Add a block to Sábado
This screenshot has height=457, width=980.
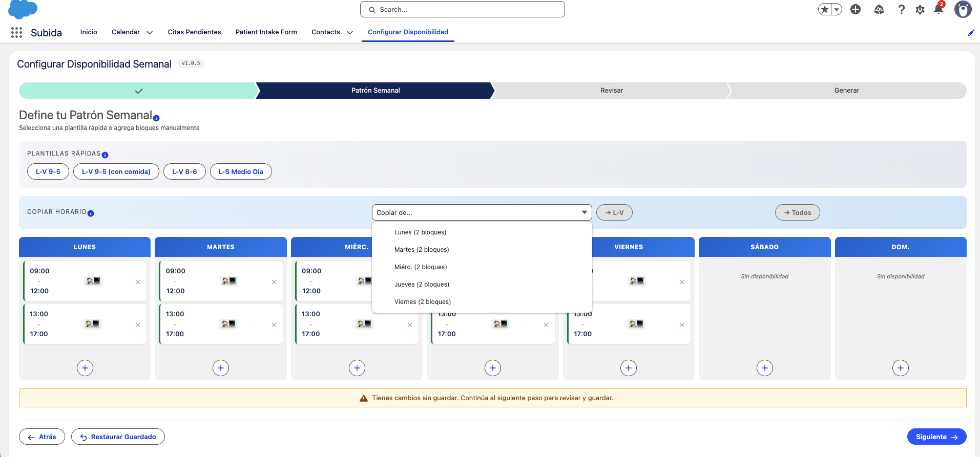pyautogui.click(x=765, y=368)
